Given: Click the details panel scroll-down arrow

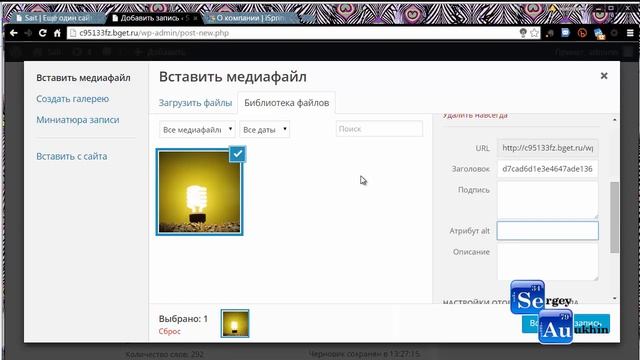Looking at the screenshot, I should click(615, 298).
